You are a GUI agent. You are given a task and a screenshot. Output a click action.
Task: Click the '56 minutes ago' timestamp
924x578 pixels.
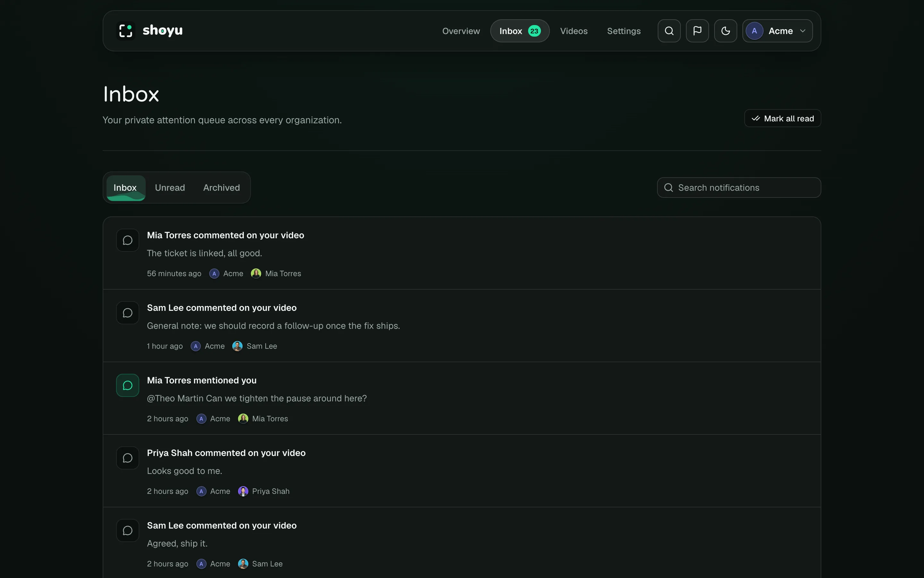[x=174, y=273]
